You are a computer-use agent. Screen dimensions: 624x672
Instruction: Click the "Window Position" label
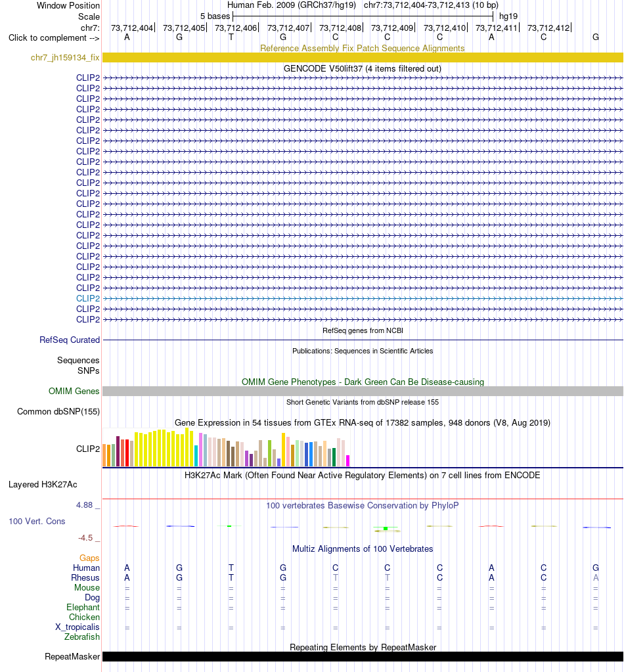click(68, 5)
